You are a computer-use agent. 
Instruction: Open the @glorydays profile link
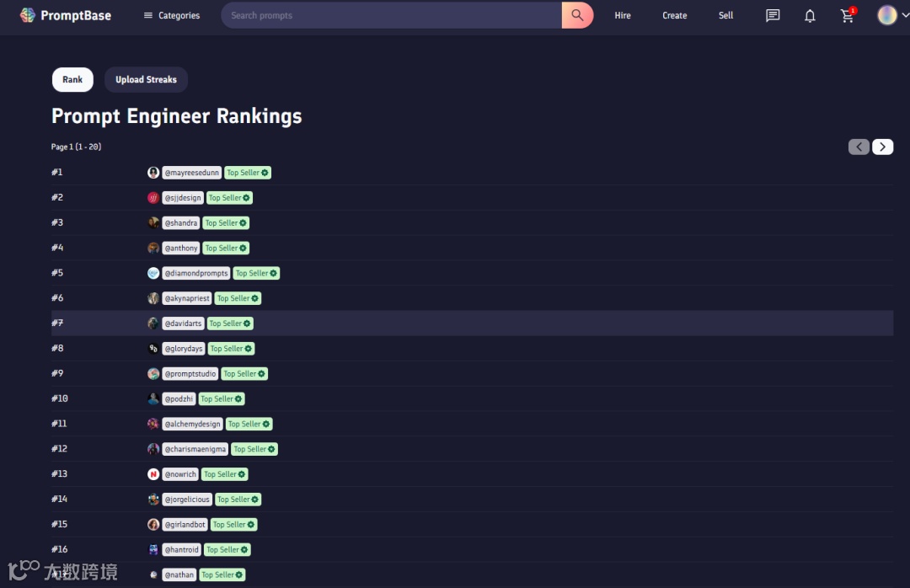[184, 348]
